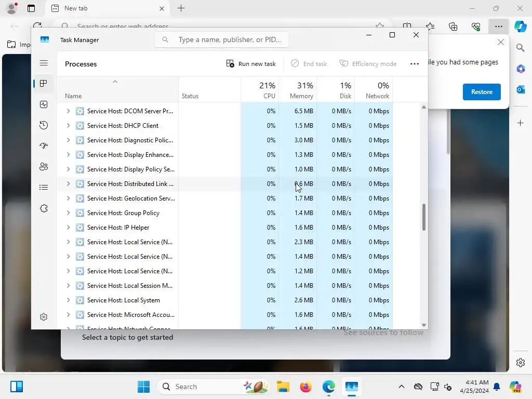Expand Service Host: Display Policy Service row
532x399 pixels.
(68, 169)
